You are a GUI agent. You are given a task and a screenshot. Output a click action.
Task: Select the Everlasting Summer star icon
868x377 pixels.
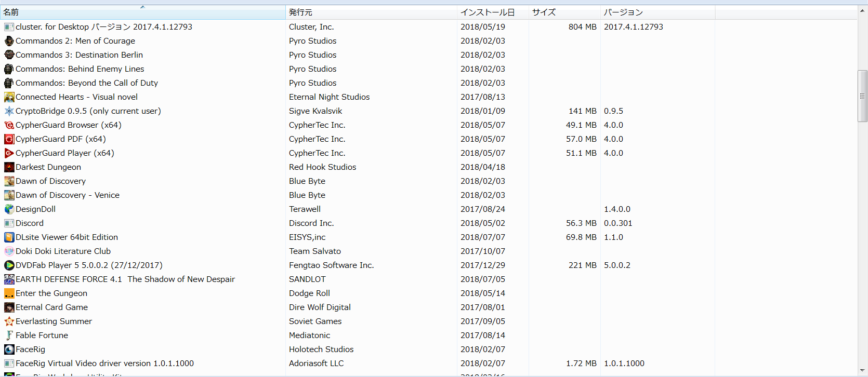[x=9, y=321]
